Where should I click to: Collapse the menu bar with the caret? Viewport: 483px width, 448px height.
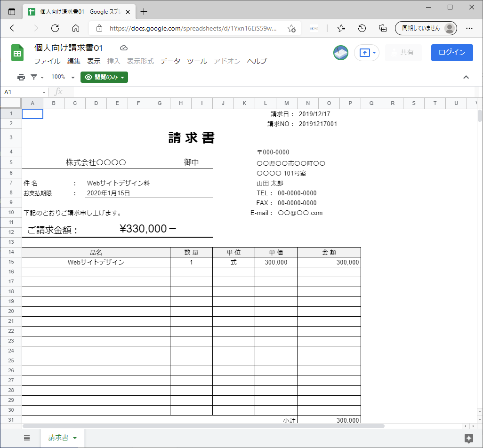coord(466,77)
